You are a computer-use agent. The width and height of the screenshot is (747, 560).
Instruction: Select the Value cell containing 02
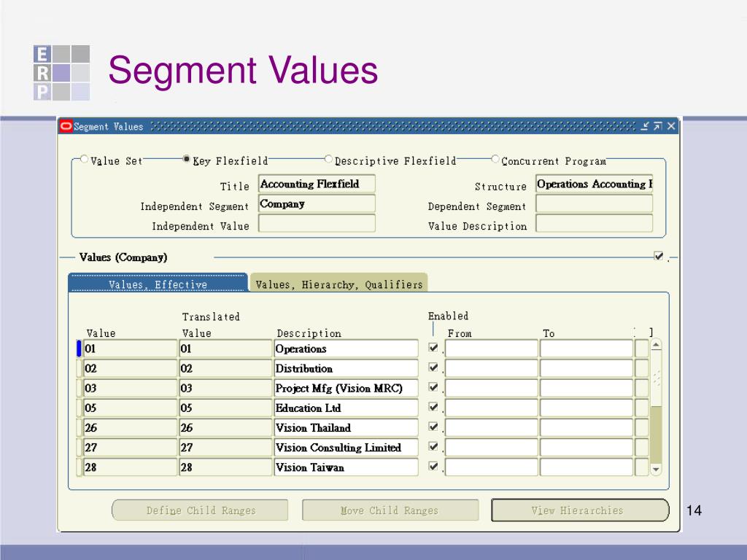[x=130, y=368]
